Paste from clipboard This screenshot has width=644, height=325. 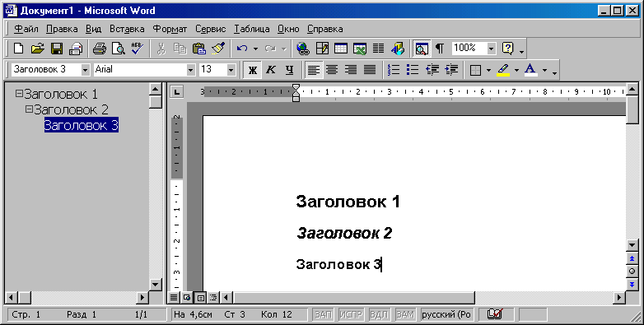pos(199,49)
